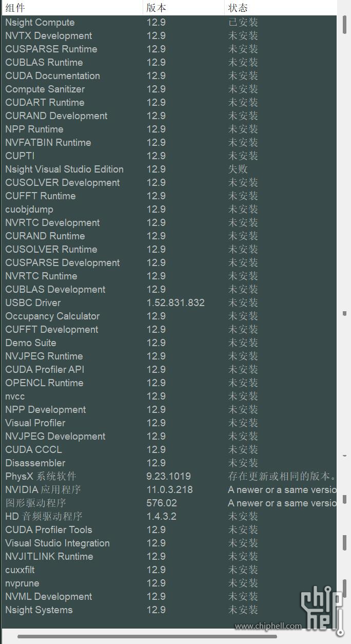
Task: Select the CURAND Runtime row
Action: pos(169,236)
